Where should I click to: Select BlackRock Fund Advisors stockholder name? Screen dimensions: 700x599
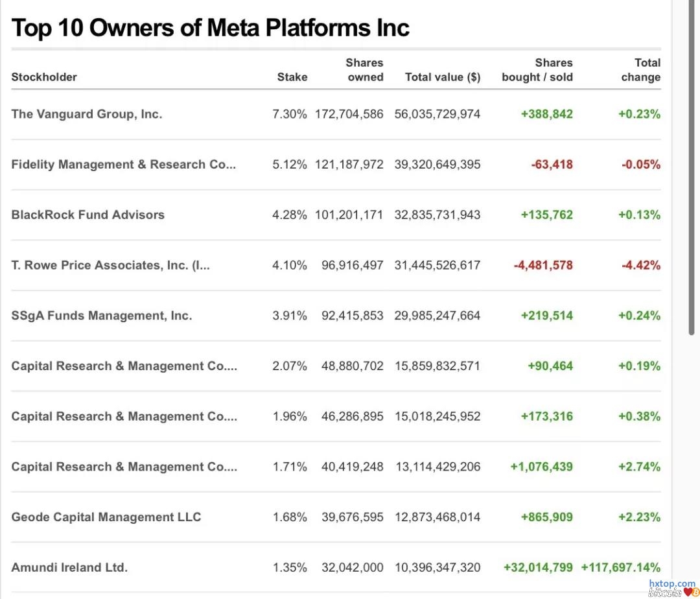click(x=88, y=215)
